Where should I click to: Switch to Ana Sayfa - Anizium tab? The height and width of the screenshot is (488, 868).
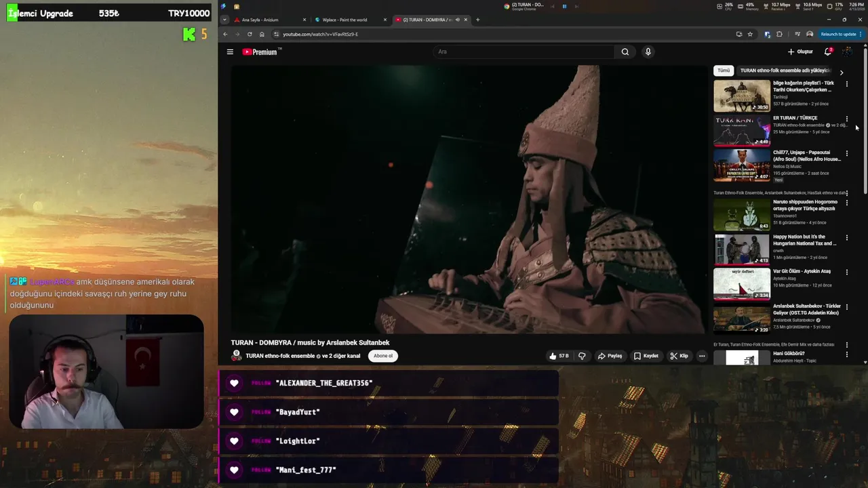click(270, 20)
